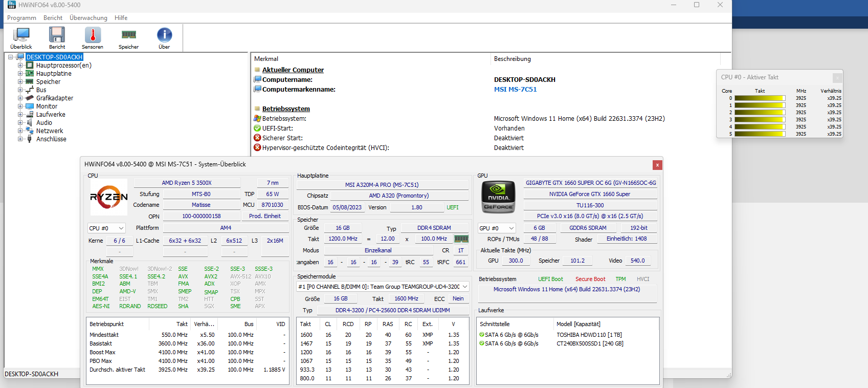Open the Hilfe menu
868x388 pixels.
[121, 18]
